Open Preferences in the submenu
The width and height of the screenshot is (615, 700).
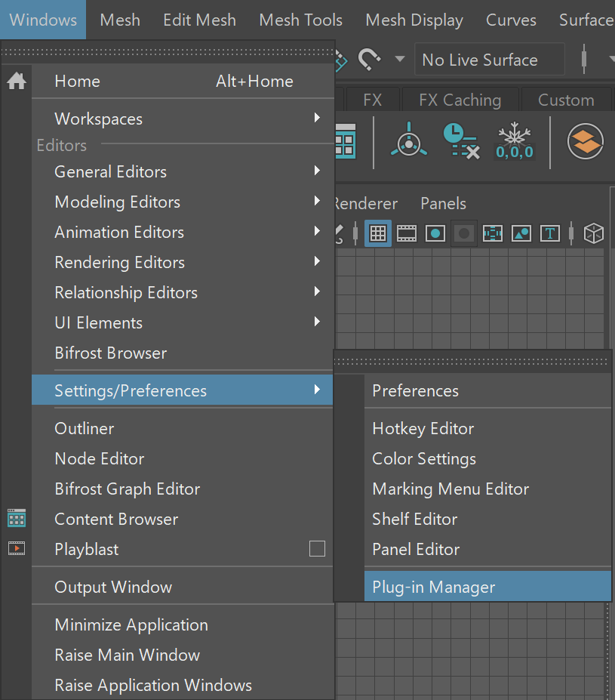click(487, 390)
